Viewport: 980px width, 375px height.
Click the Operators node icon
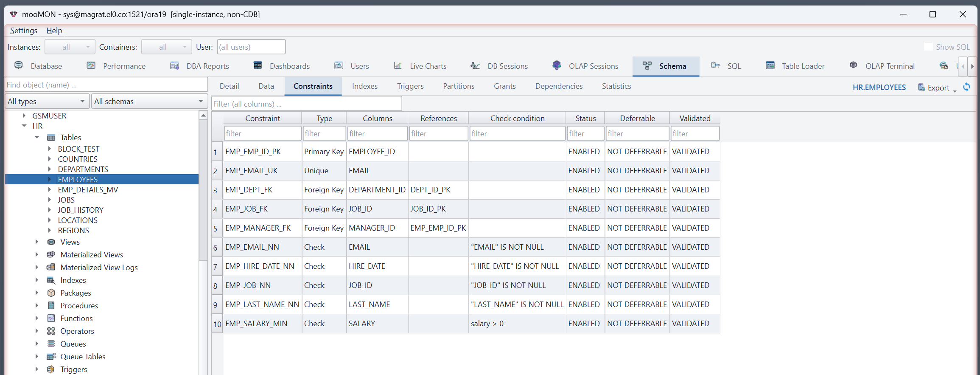51,331
